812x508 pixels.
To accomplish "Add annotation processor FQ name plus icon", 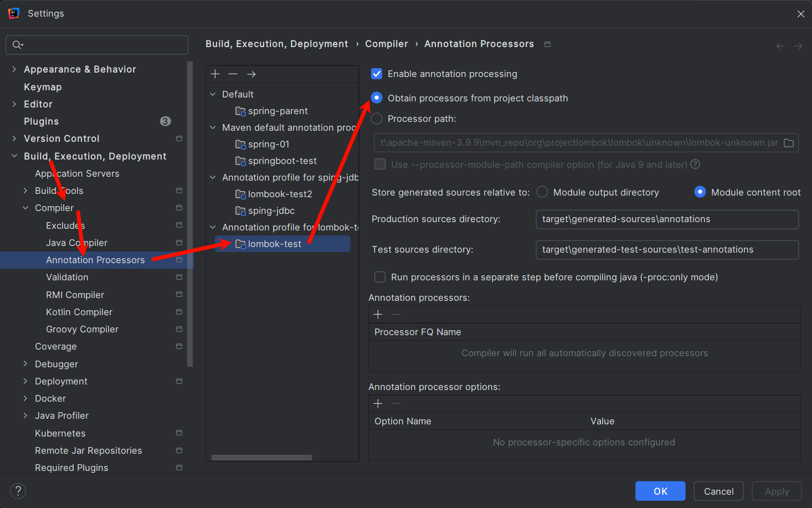I will tap(378, 314).
